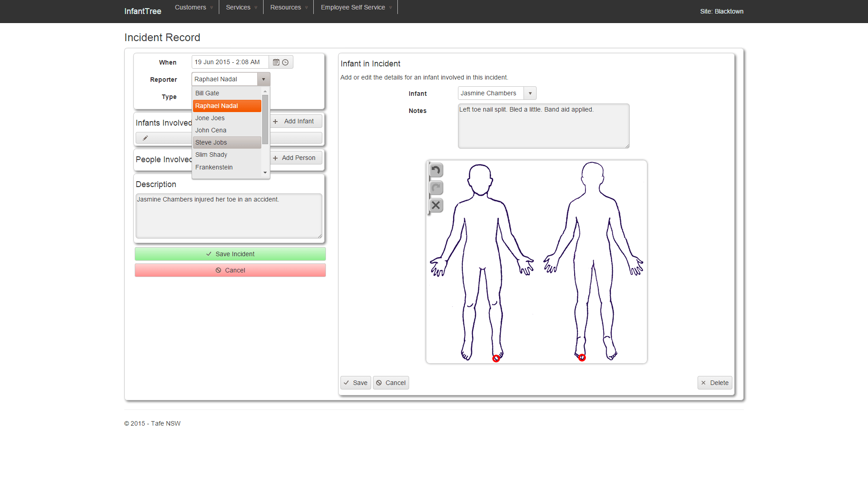
Task: Choose Bill Gate in reporter list
Action: click(207, 93)
